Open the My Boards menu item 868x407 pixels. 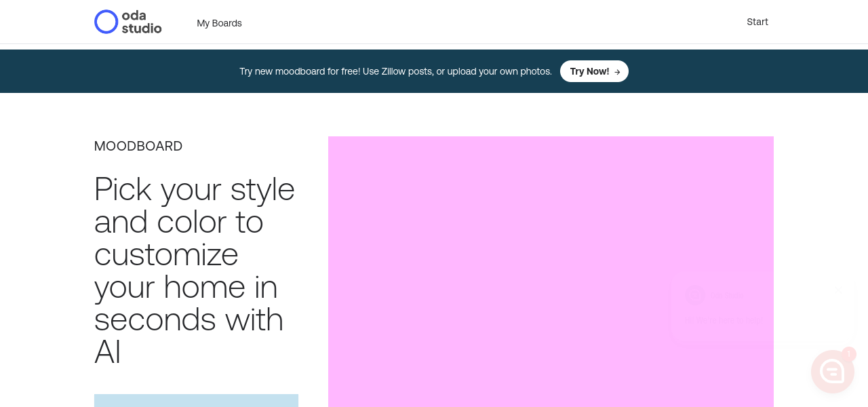219,23
